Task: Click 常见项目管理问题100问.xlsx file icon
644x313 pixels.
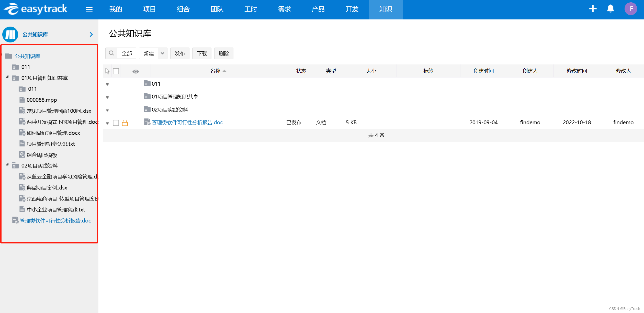Action: tap(22, 111)
